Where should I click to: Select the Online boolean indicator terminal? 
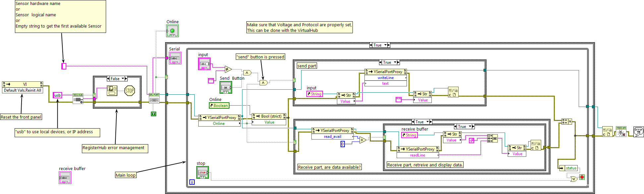(172, 31)
